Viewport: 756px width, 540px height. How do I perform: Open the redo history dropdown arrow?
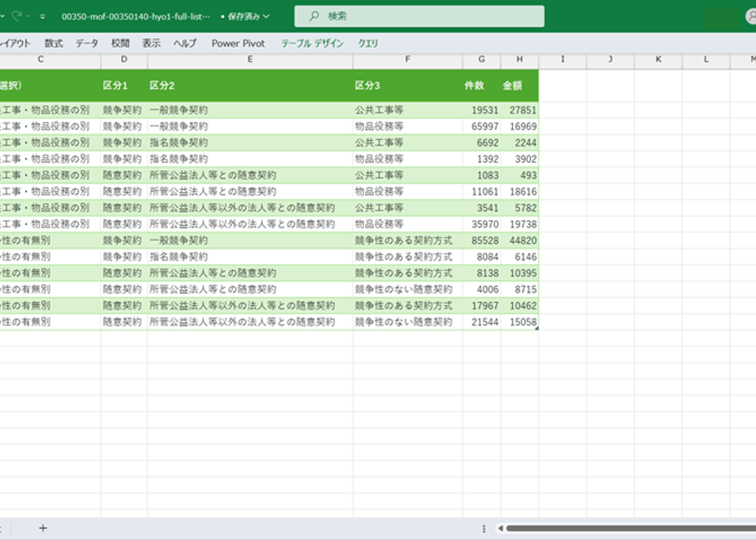click(x=29, y=16)
